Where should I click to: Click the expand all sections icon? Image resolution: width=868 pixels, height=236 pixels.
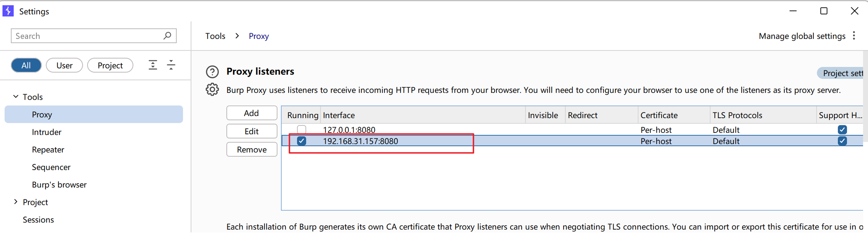pos(153,65)
